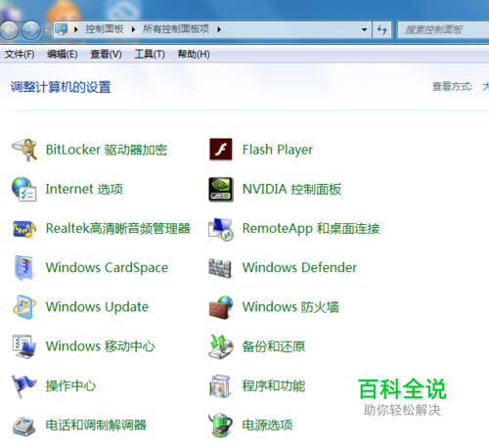Open the Internet 选项 link
The width and height of the screenshot is (489, 448).
coord(84,189)
